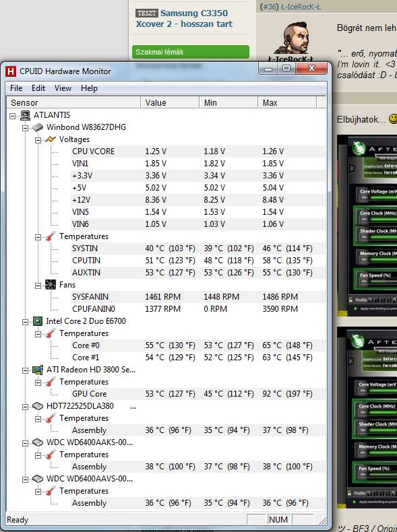Viewport: 397px width, 532px height.
Task: Click the Intel Core 2 Duo CPU icon
Action: [x=38, y=321]
